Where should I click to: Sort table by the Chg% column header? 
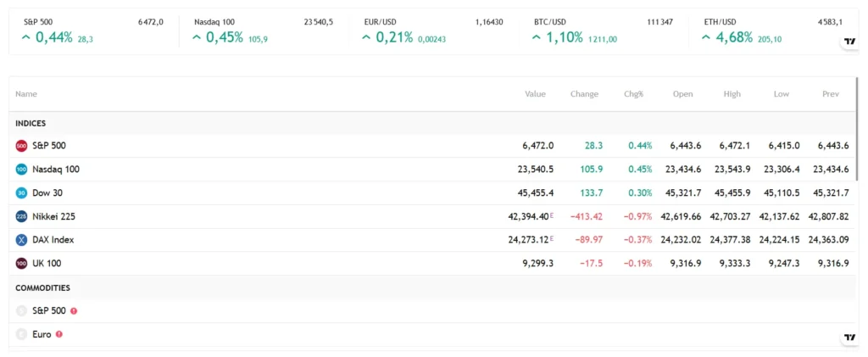tap(633, 94)
